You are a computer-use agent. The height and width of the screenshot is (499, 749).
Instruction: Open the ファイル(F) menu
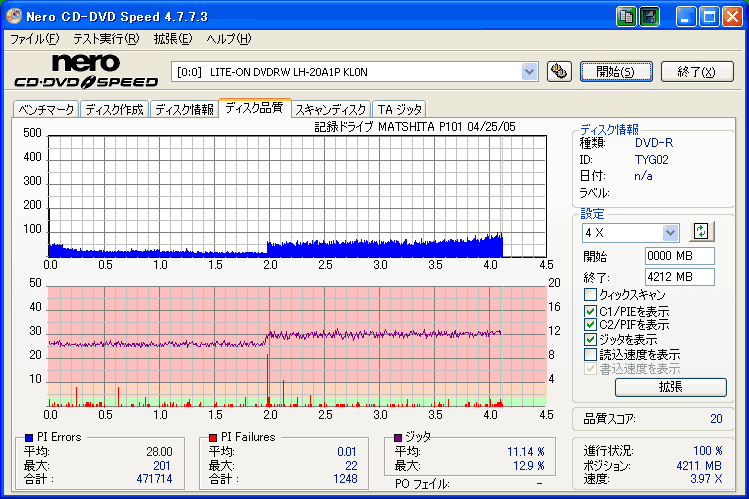click(x=34, y=39)
